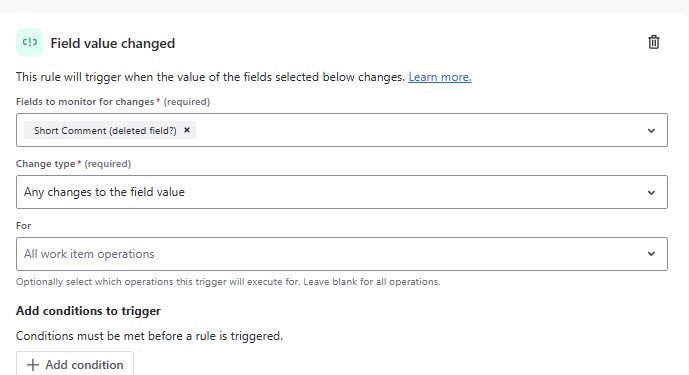Open the Change type dropdown arrow
The image size is (689, 375).
point(651,193)
